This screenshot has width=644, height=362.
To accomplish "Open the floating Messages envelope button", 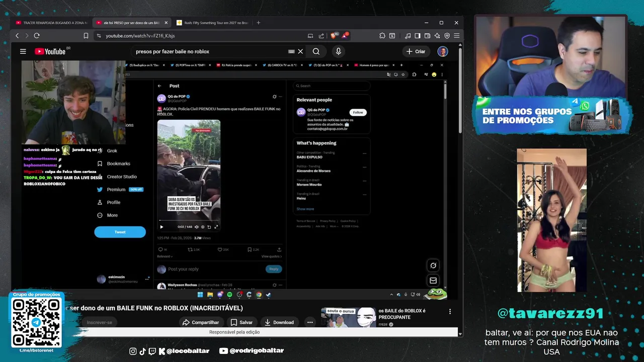I will coord(433,281).
